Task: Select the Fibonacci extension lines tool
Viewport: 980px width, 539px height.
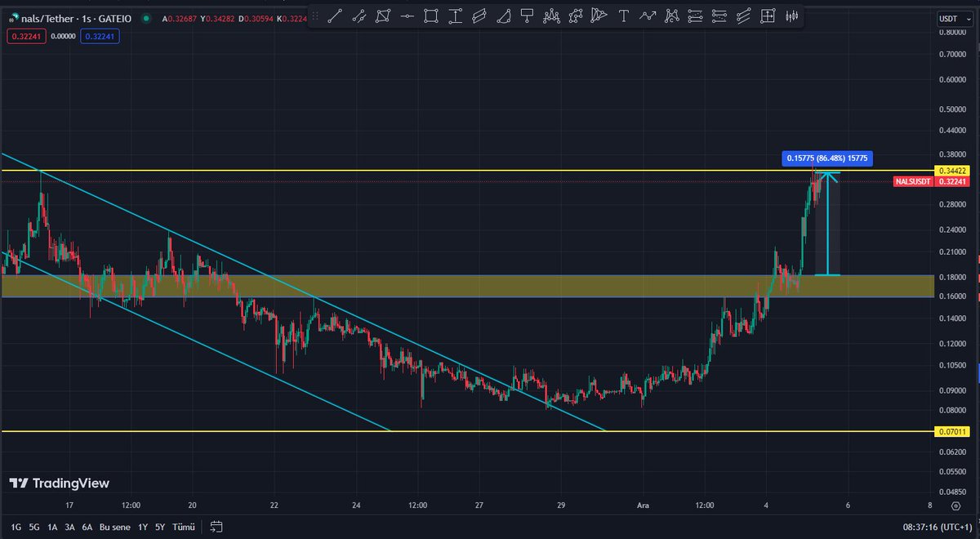Action: point(719,16)
